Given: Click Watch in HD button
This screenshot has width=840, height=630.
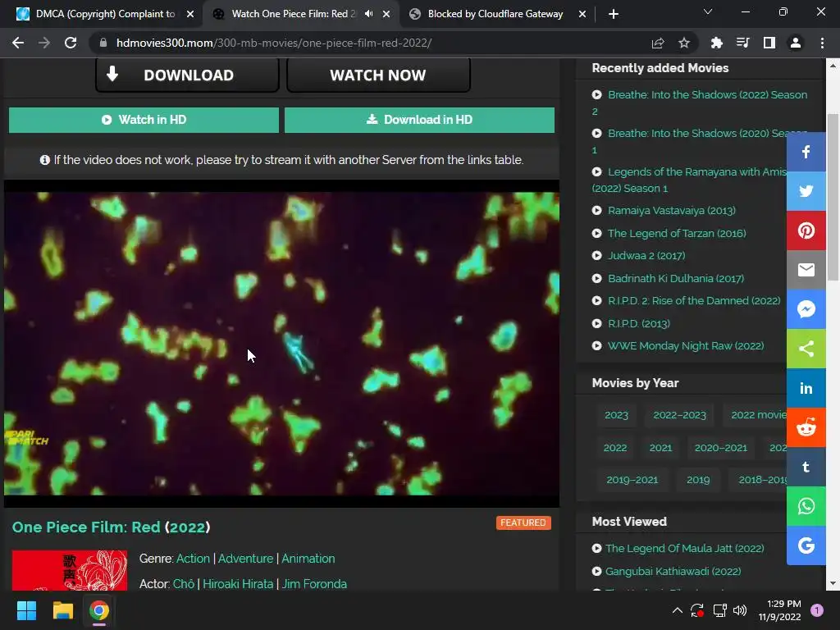Looking at the screenshot, I should (144, 120).
